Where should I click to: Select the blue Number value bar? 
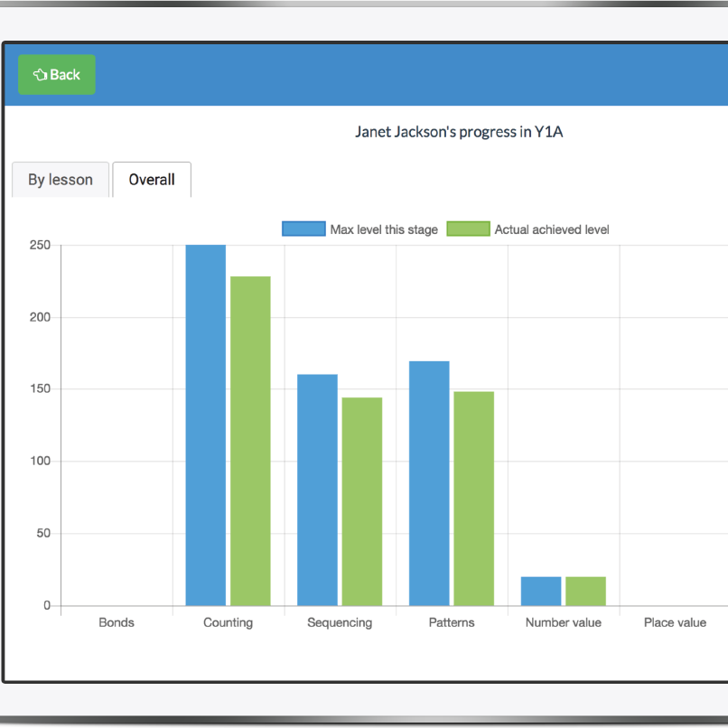coord(541,591)
